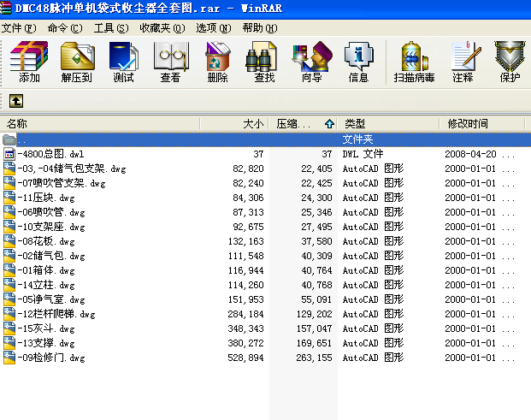Click size value 380,272

click(x=245, y=343)
